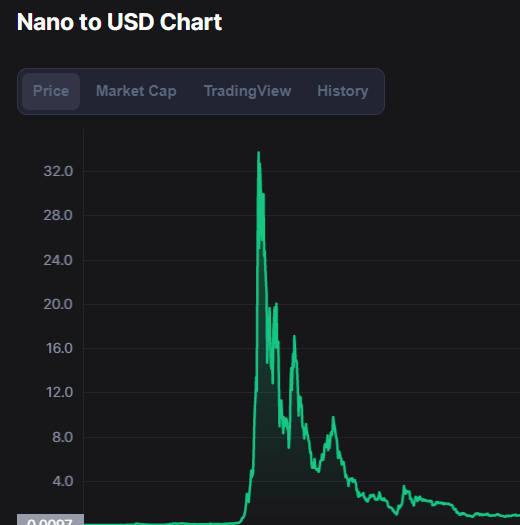This screenshot has width=520, height=525.
Task: Click the chart's highest peak above 32.0
Action: click(258, 153)
